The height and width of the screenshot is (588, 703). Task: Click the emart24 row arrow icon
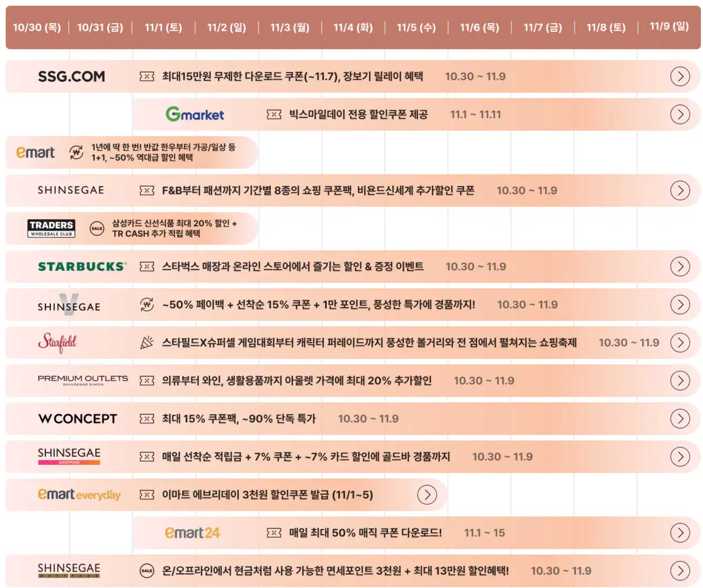pos(680,533)
